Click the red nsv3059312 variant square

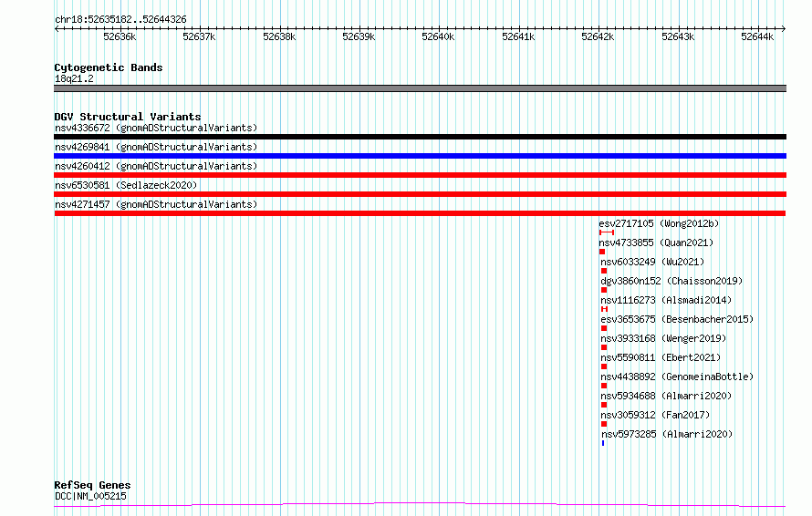coord(604,425)
